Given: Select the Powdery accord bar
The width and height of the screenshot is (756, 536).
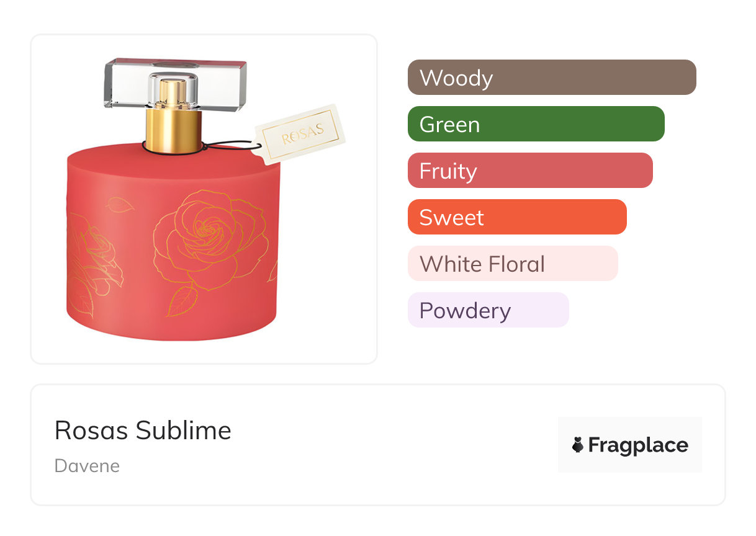Looking at the screenshot, I should click(488, 310).
